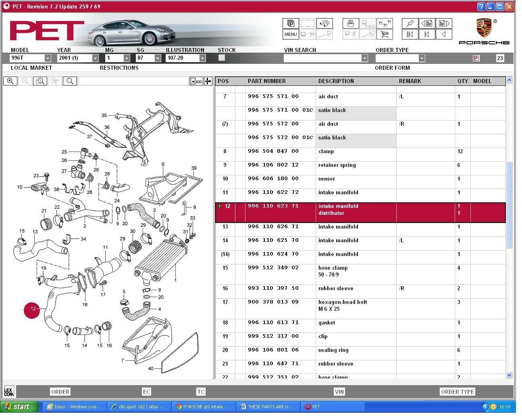The image size is (522, 420).
Task: Click the TC status bar field
Action: [201, 392]
